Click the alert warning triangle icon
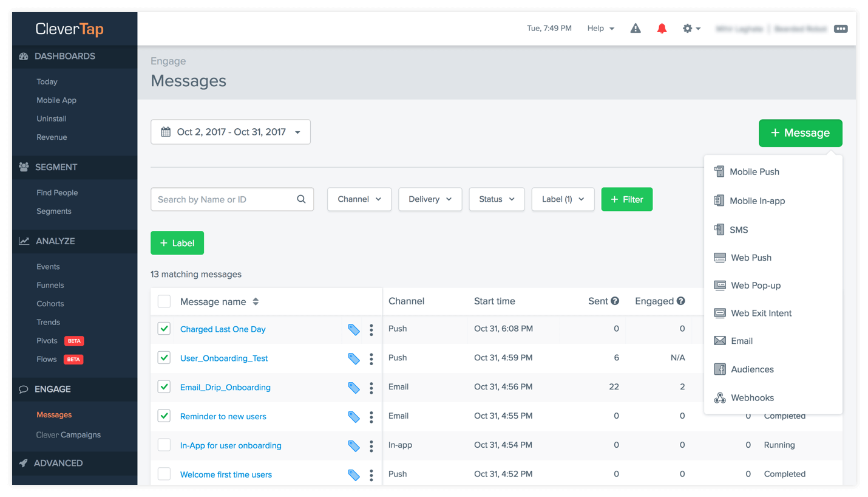Viewport: 868px width, 497px height. [635, 27]
